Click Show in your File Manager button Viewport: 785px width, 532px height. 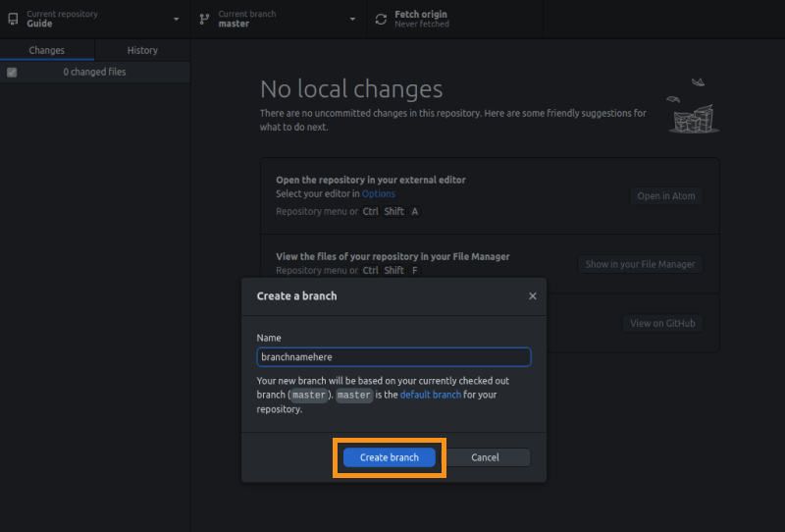(640, 264)
